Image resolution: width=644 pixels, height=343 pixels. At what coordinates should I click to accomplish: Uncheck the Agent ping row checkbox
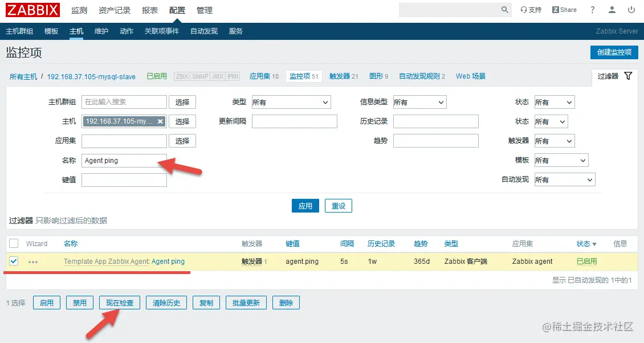point(13,262)
